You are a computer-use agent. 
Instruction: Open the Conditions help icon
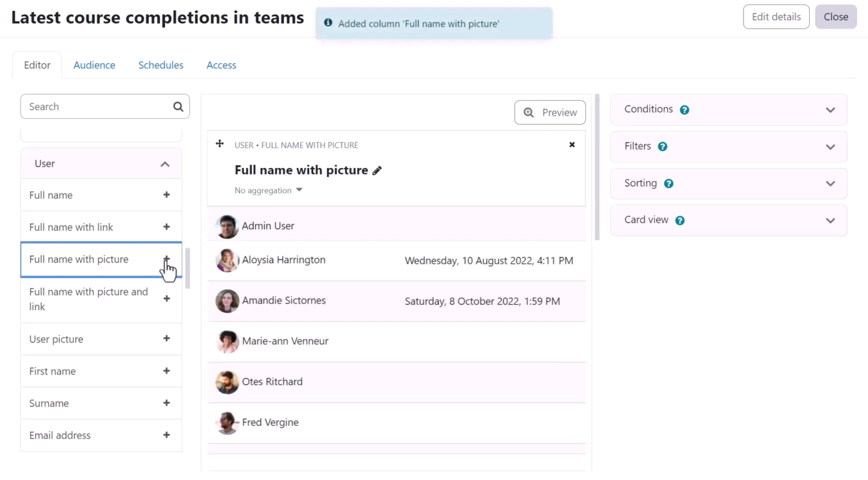(684, 109)
